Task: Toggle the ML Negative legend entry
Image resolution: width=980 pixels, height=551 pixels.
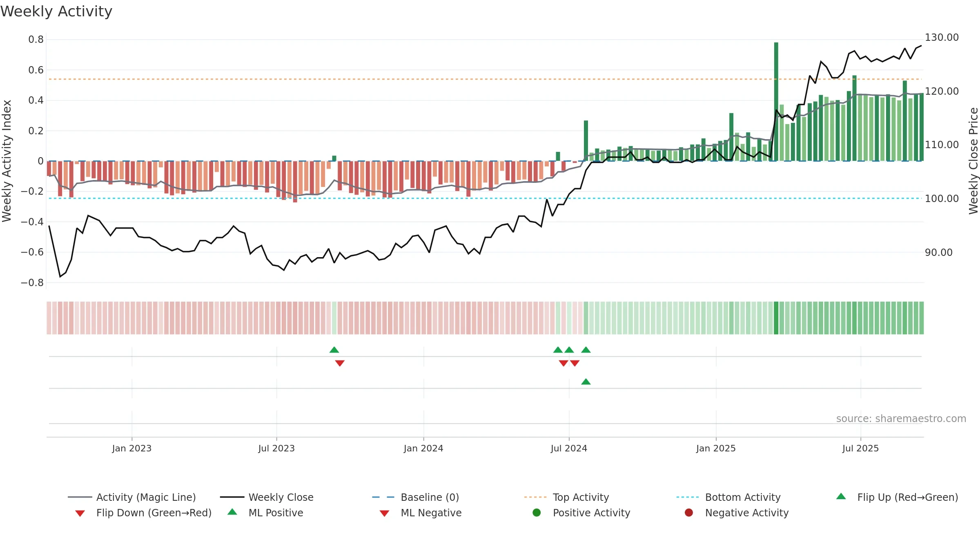Action: (421, 513)
